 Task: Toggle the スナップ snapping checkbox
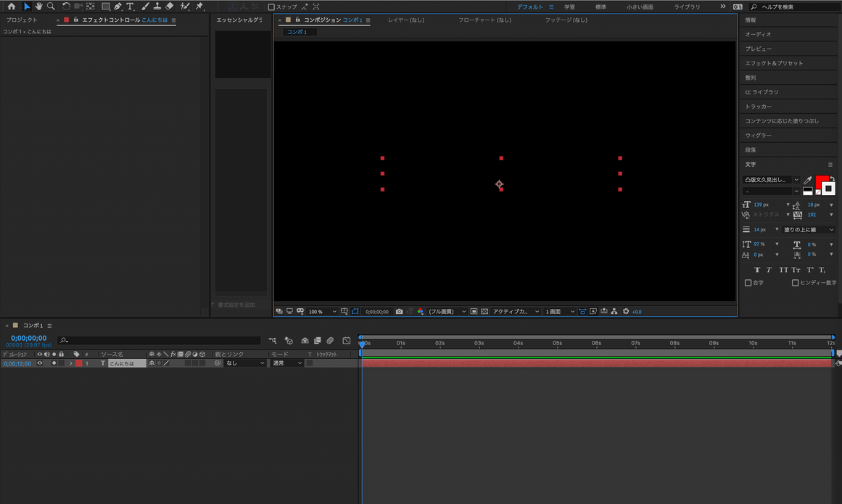[271, 7]
